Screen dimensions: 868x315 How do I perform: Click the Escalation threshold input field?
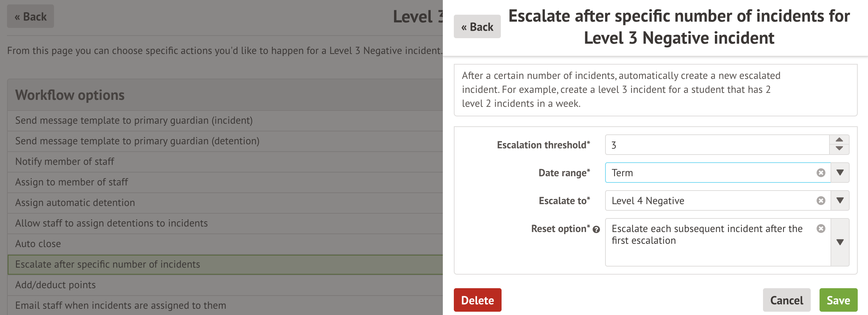click(x=717, y=145)
